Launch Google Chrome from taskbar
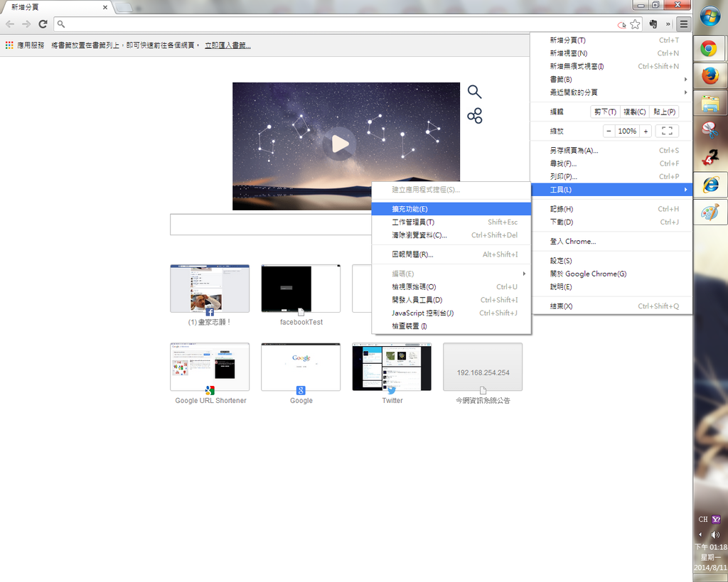Screen dimensions: 728x582 pos(709,48)
